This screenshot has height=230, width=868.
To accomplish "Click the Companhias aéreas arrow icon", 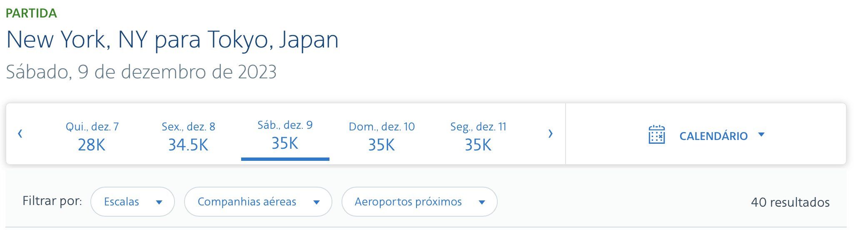I will [x=316, y=202].
